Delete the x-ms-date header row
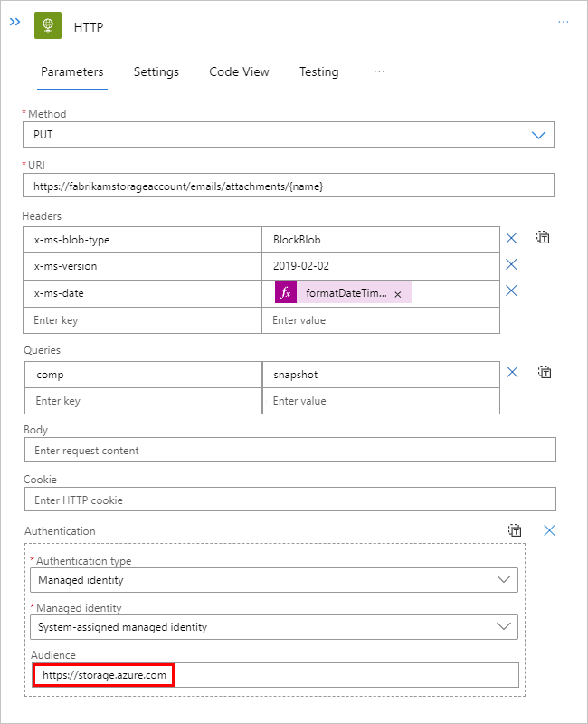Viewport: 588px width, 724px height. pos(511,291)
